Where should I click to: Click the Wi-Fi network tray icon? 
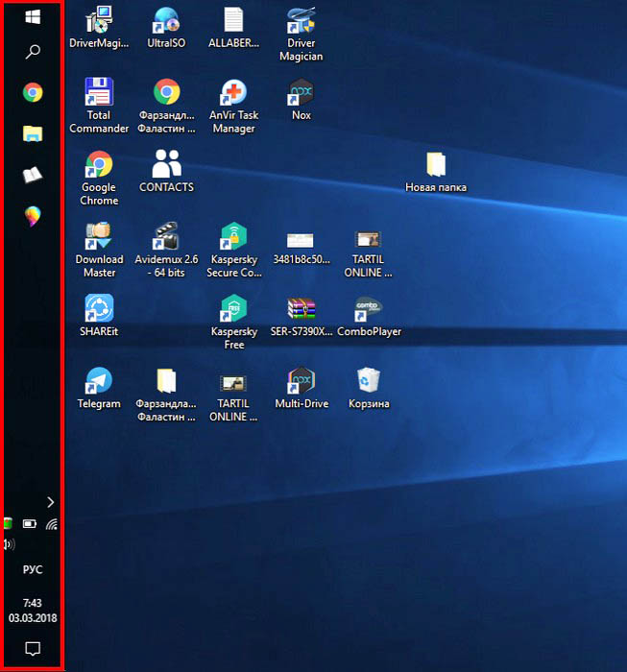52,524
